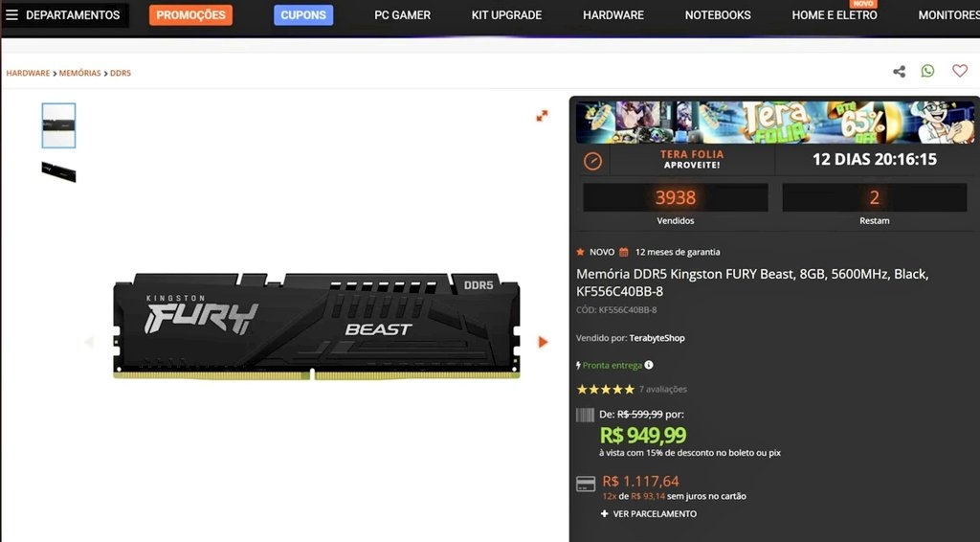
Task: Expand VER PARCELAMENTO installment options
Action: click(x=649, y=514)
